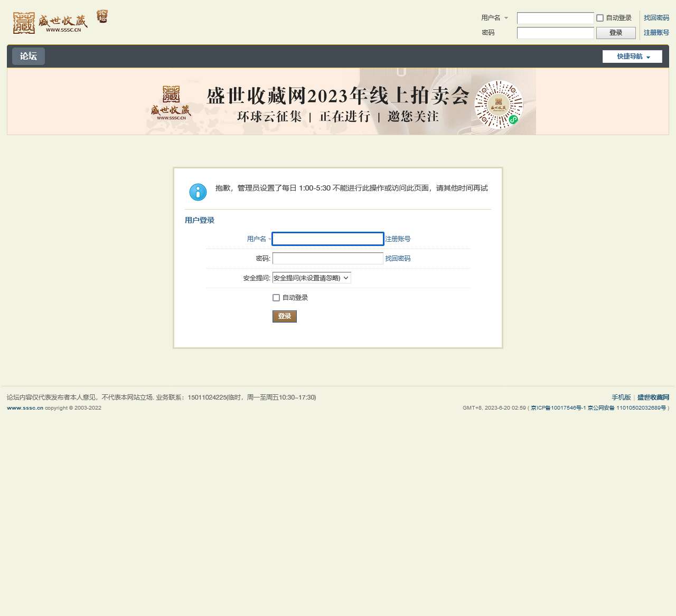Click the login form username field

[328, 239]
